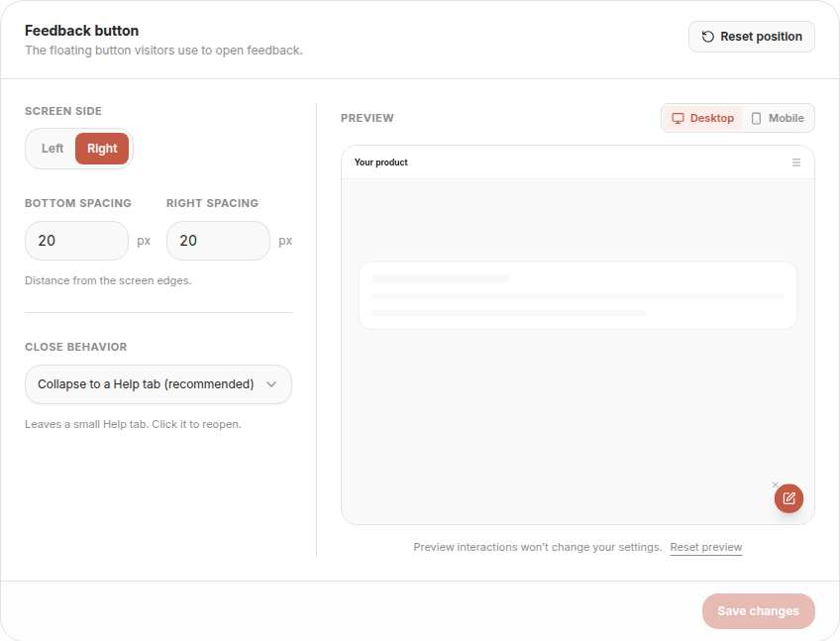
Task: Switch preview to Desktop tab
Action: tap(703, 118)
